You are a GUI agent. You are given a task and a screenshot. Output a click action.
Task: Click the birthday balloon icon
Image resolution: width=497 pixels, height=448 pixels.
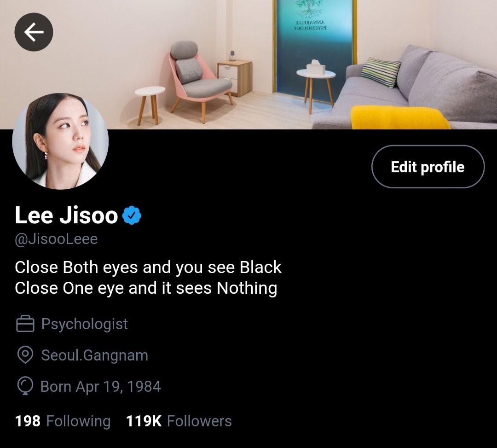(25, 386)
